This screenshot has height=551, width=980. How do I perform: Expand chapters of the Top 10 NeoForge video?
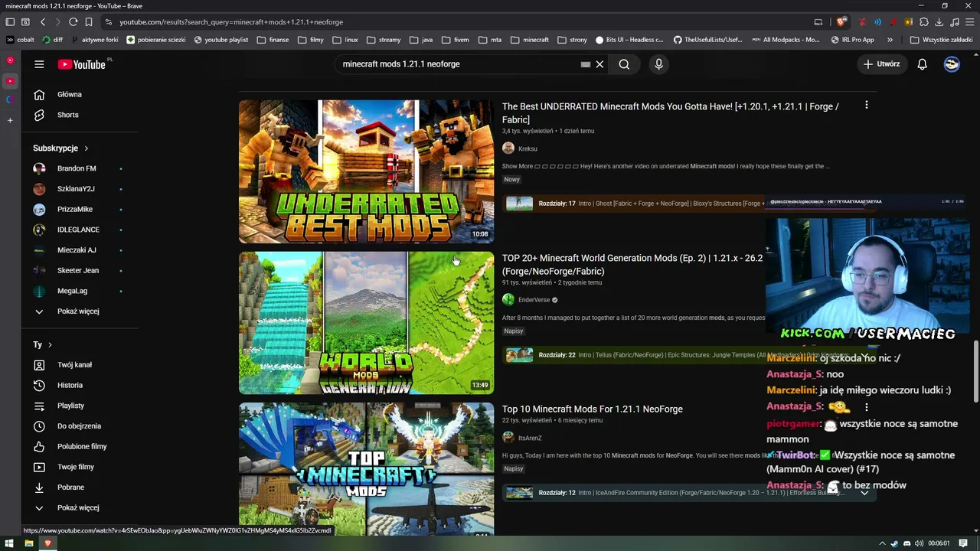pyautogui.click(x=864, y=493)
